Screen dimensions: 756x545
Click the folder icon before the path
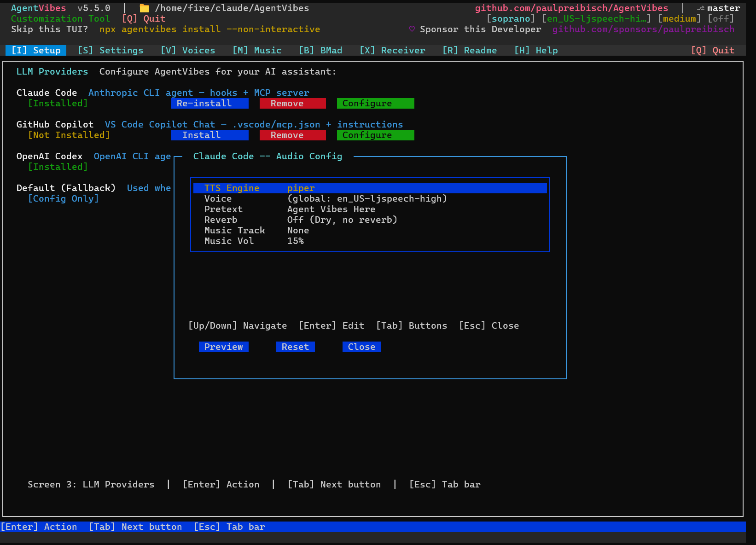point(144,8)
